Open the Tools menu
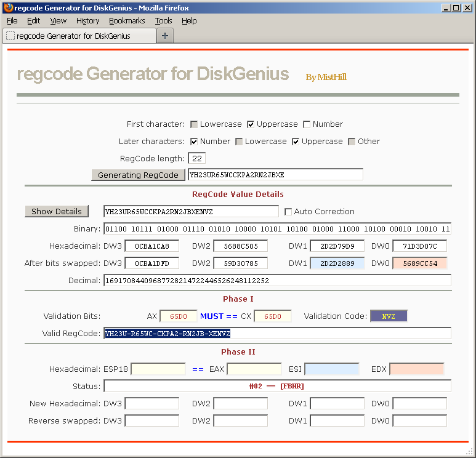476x458 pixels. click(163, 21)
